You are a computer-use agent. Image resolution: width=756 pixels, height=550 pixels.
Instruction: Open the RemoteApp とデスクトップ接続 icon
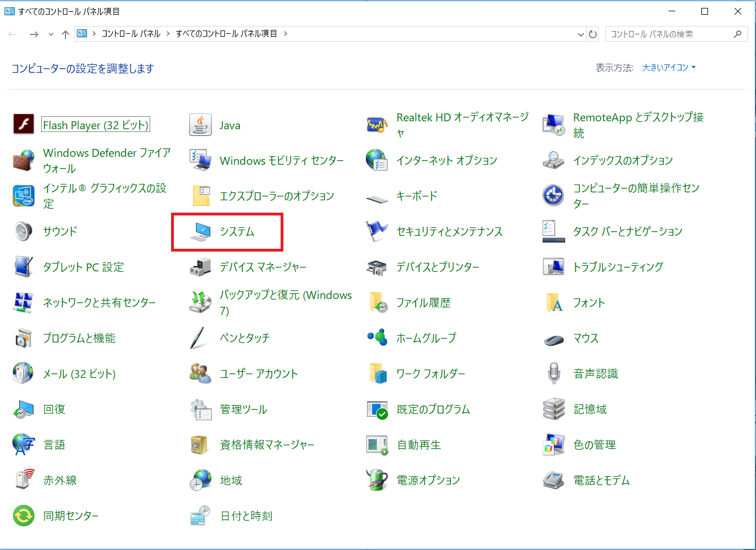[554, 125]
